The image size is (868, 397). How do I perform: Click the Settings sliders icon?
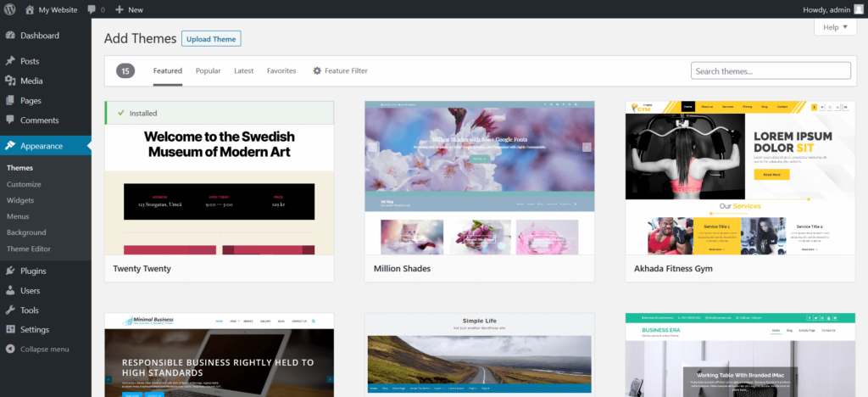10,329
